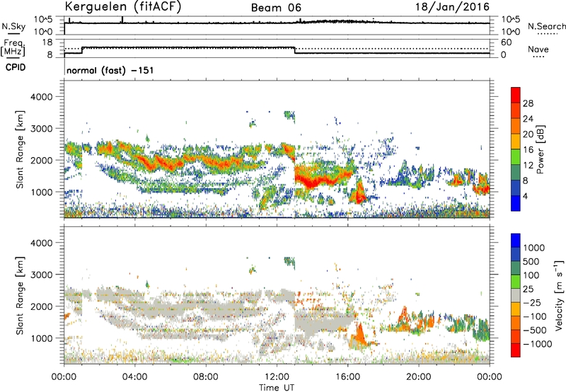Click the bright blue bottom Power colorbar segment
This screenshot has width=566, height=392.
(516, 203)
